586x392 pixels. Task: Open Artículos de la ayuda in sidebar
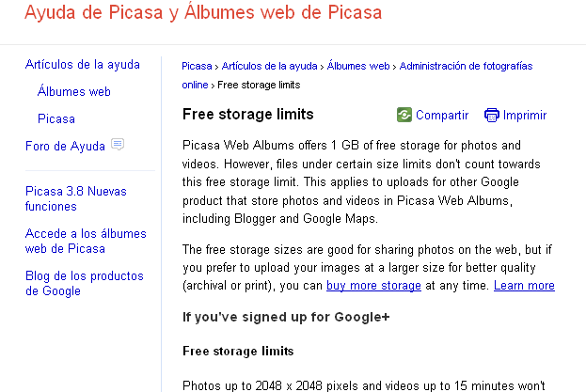coord(83,65)
